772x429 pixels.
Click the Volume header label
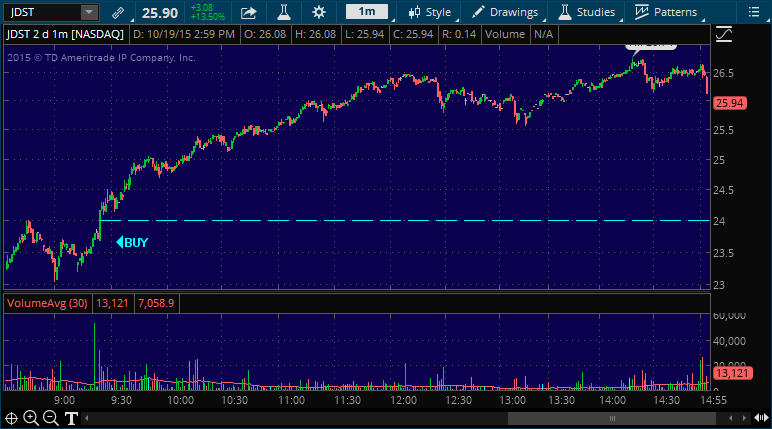coord(505,34)
